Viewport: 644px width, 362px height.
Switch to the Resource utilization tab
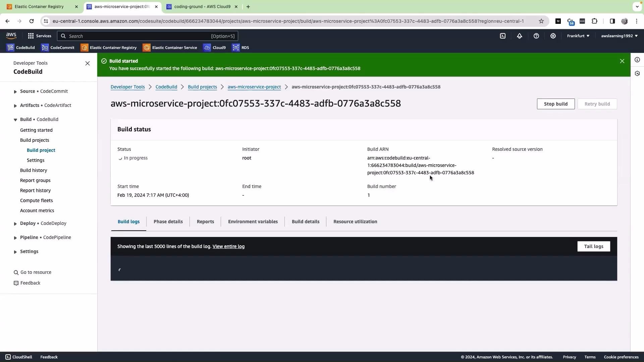tap(355, 222)
